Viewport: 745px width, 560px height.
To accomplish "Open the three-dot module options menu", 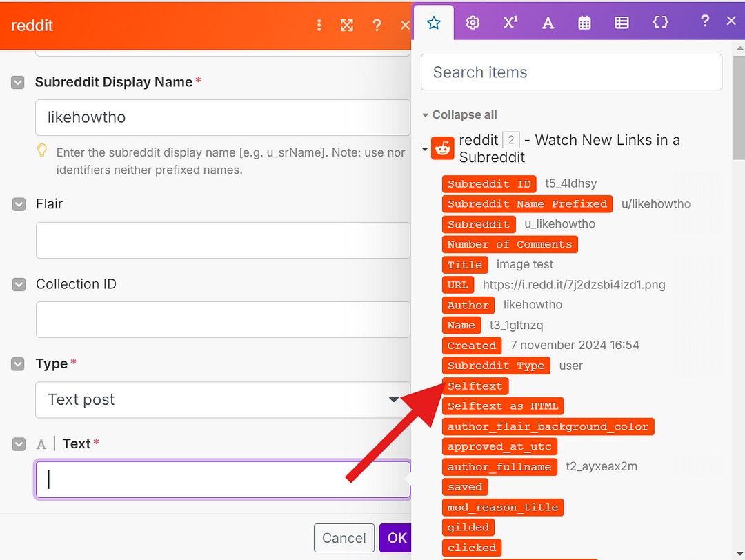I will [319, 26].
